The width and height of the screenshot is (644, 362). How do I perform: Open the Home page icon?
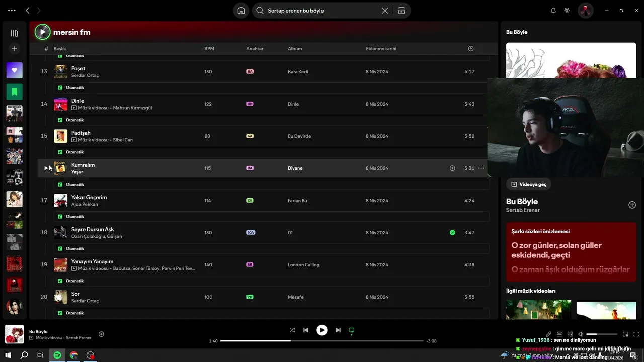click(x=242, y=10)
